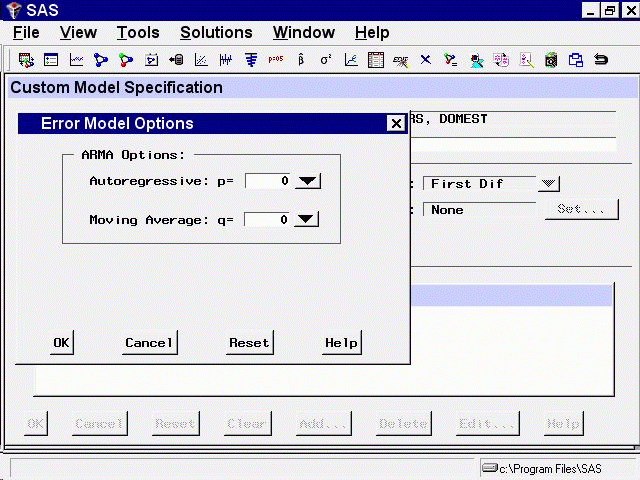Click Cancel in Error Model Options dialog
The height and width of the screenshot is (480, 640).
(149, 342)
